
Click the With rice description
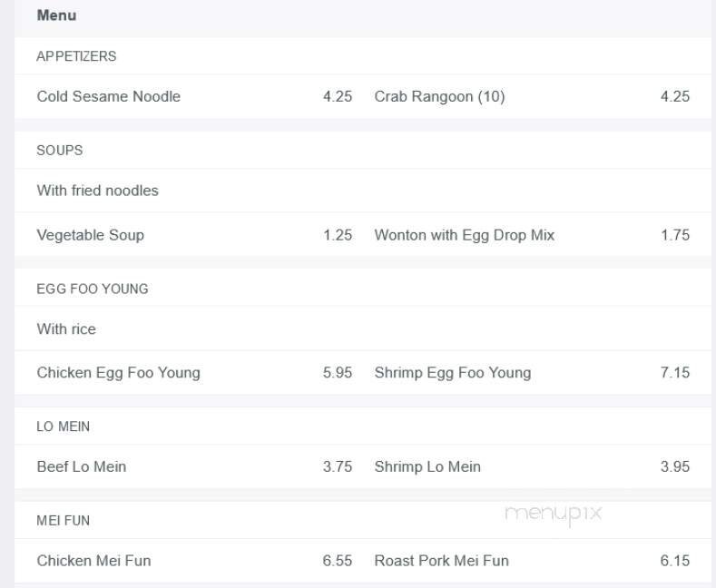coord(66,328)
